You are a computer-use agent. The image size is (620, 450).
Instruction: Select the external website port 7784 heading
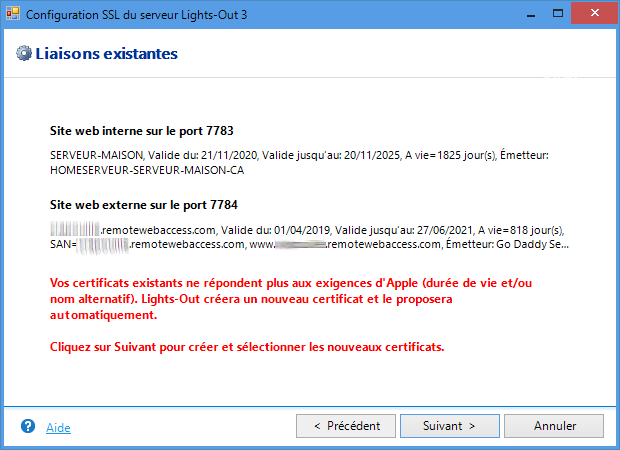(143, 204)
